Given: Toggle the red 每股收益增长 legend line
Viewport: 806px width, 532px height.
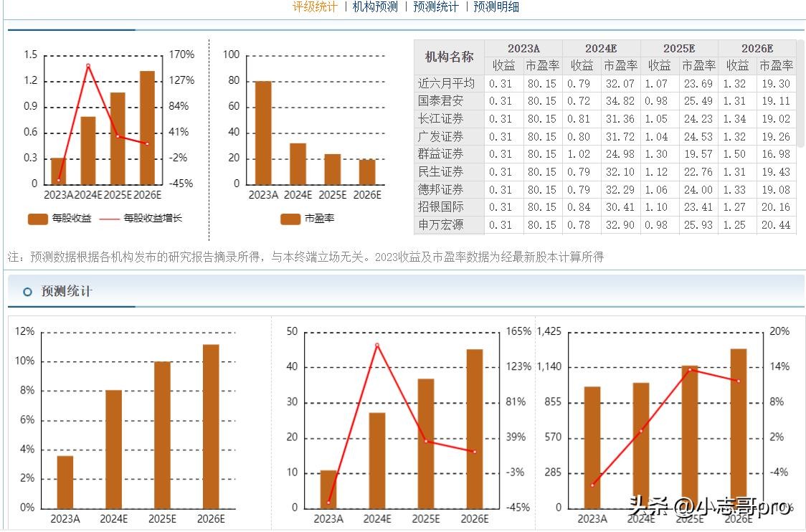Looking at the screenshot, I should pos(109,218).
